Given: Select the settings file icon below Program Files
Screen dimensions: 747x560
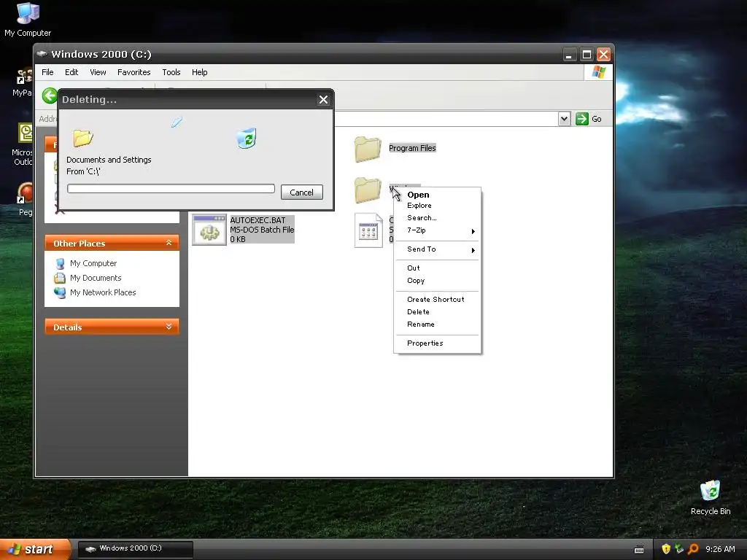Looking at the screenshot, I should pyautogui.click(x=368, y=230).
